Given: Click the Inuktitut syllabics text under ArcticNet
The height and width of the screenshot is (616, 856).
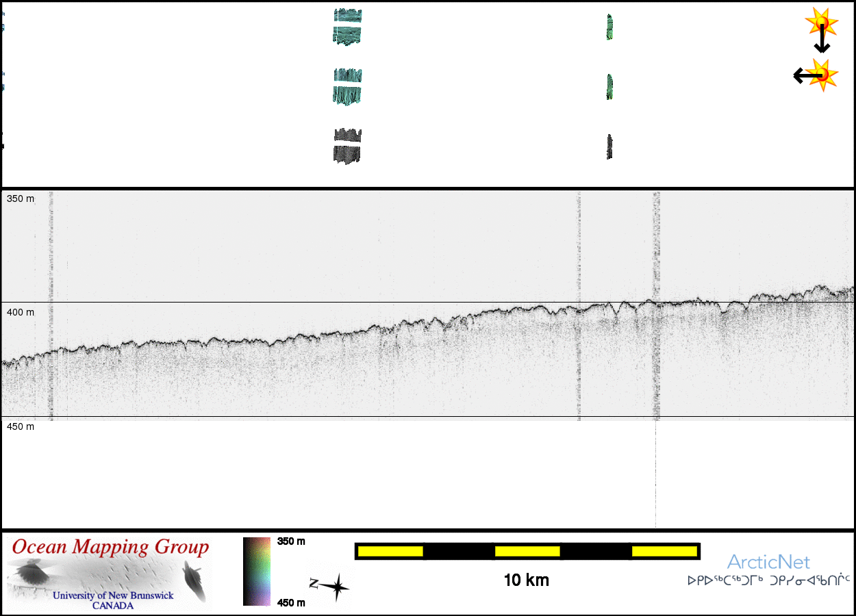Looking at the screenshot, I should 768,580.
